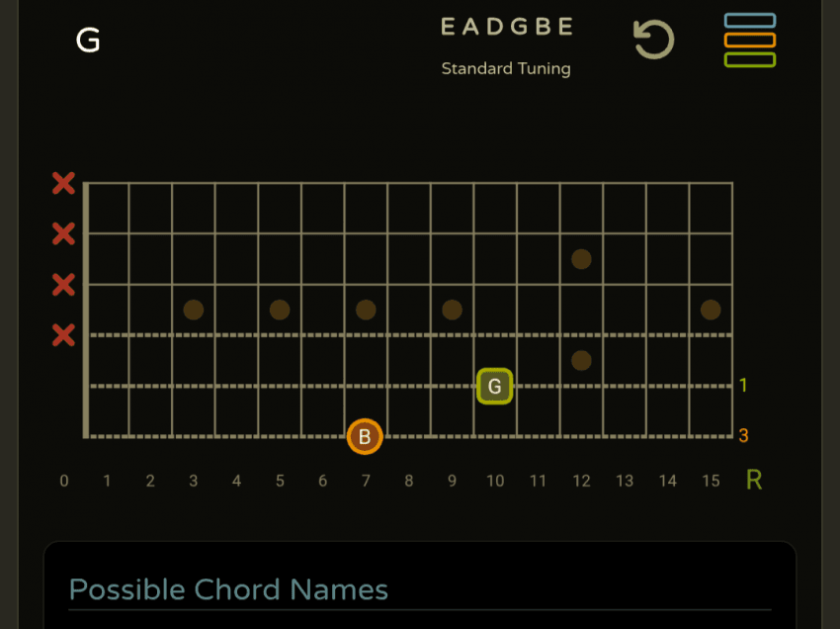
Task: Open the EADGBE tuning selector
Action: coord(506,28)
